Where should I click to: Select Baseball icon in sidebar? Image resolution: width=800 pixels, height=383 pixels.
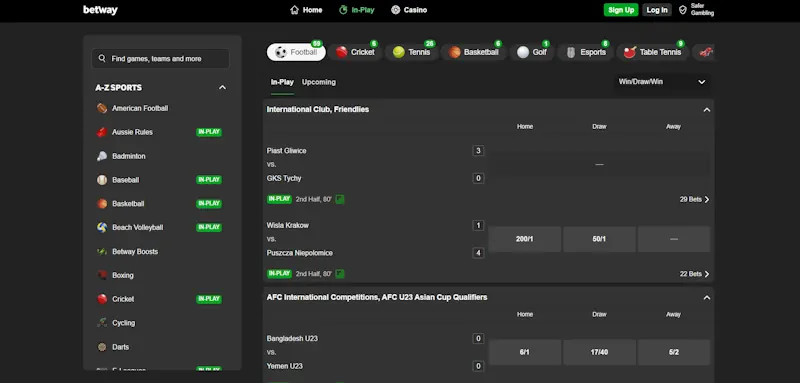102,180
